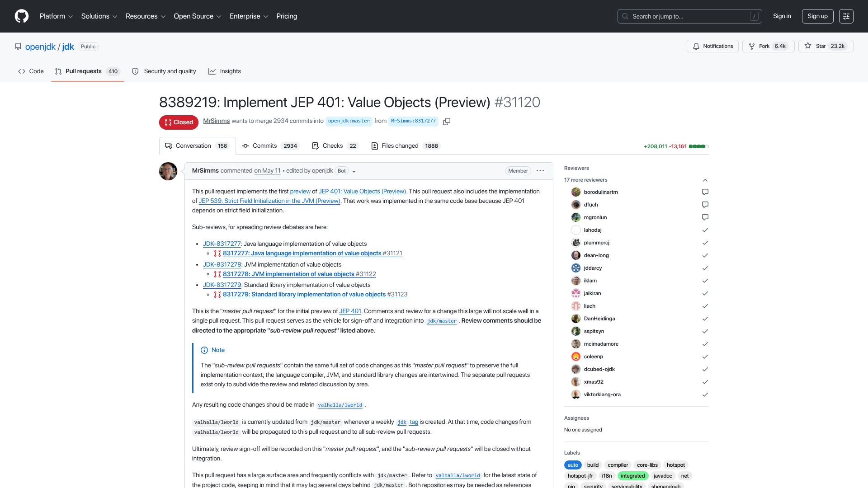
Task: Click borodulinartm's review comment icon
Action: coord(705,192)
